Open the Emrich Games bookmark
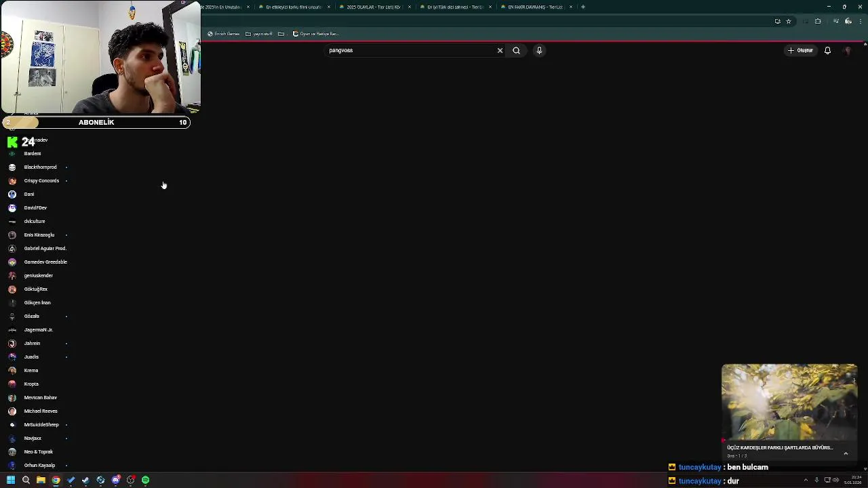 pos(224,34)
